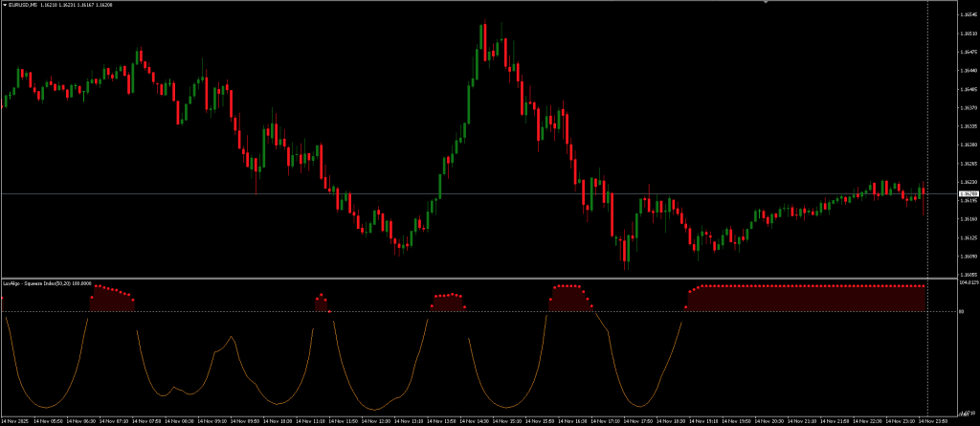Click the chart shift triangle marker at the top edge

click(x=767, y=2)
